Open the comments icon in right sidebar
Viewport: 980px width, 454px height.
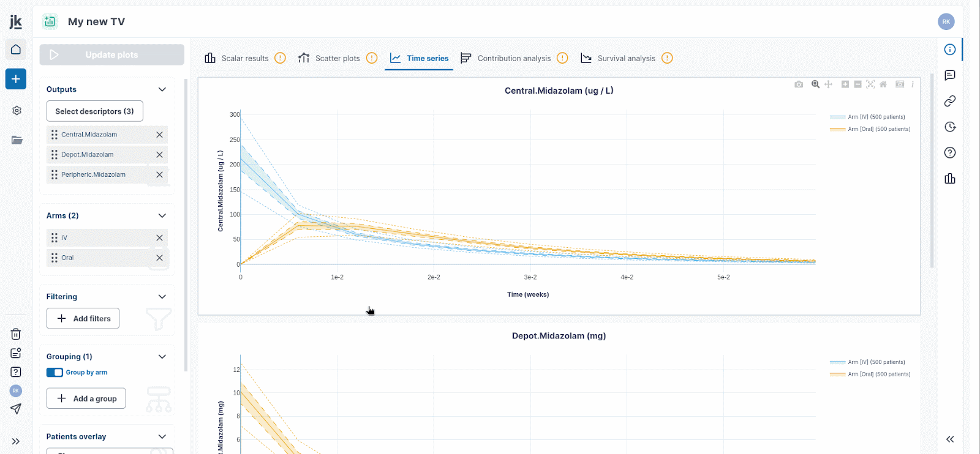pos(950,75)
